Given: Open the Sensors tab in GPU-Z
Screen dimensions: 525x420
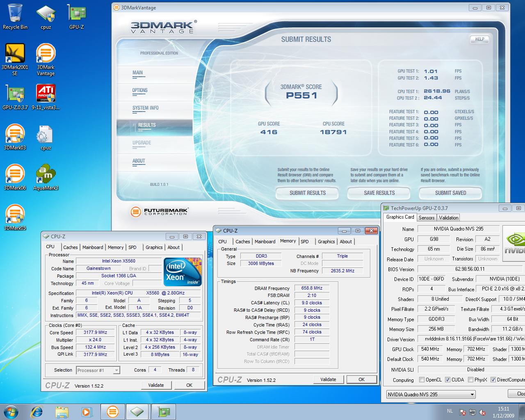Looking at the screenshot, I should pyautogui.click(x=427, y=218).
